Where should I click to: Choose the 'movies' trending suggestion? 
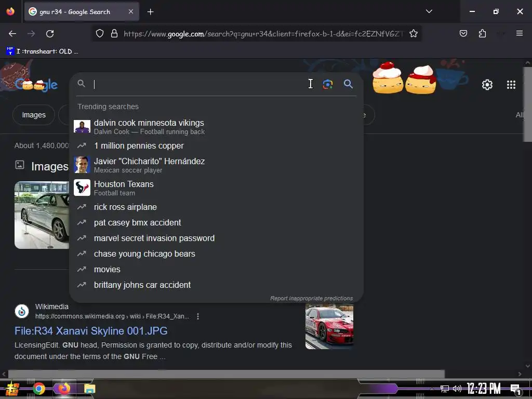coord(216,270)
